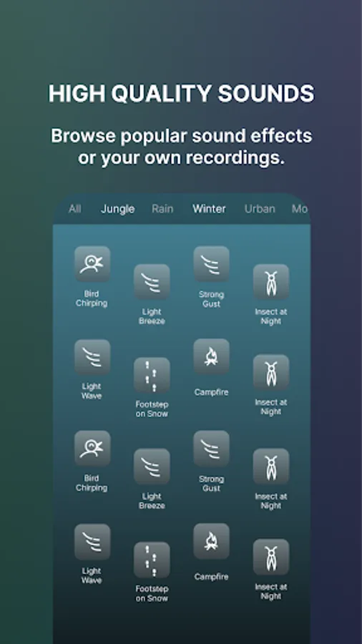Viewport: 362px width, 644px height.
Task: Select Insect at Night icon beside second Strong Gust
Action: pyautogui.click(x=271, y=467)
